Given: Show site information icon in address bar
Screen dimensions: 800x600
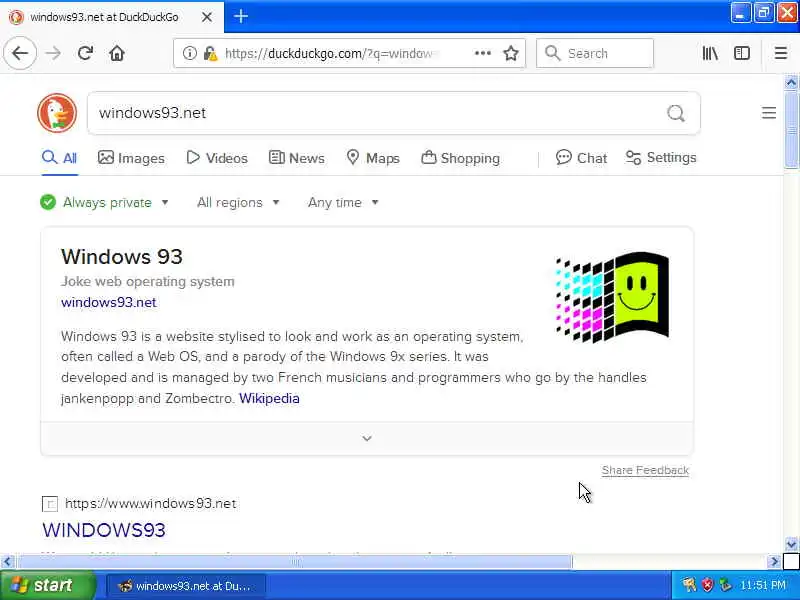Looking at the screenshot, I should pos(189,53).
